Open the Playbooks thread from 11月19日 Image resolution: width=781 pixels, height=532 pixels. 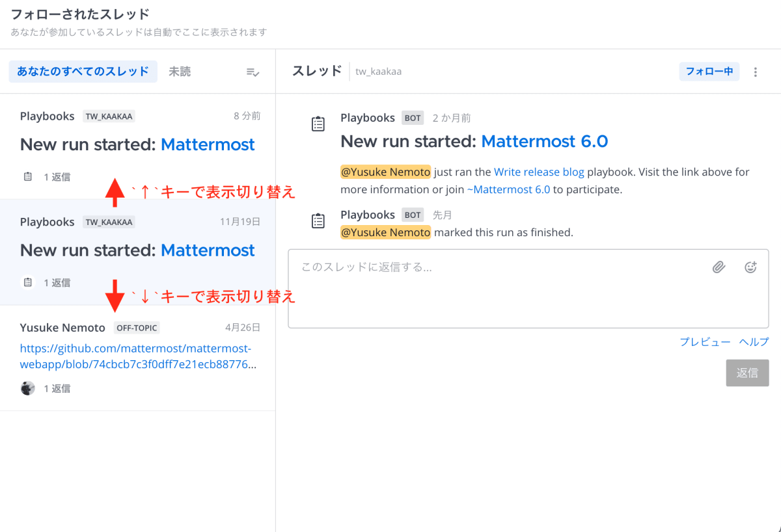pos(137,252)
